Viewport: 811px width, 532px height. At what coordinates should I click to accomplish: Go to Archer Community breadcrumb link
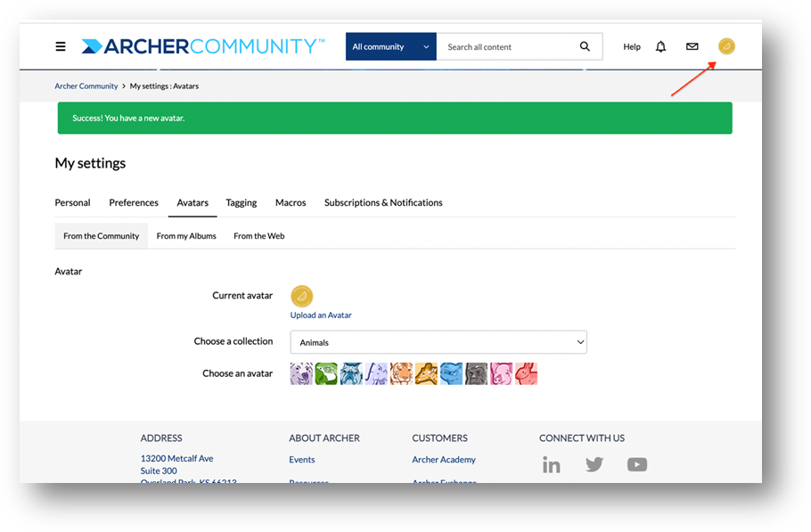click(86, 86)
